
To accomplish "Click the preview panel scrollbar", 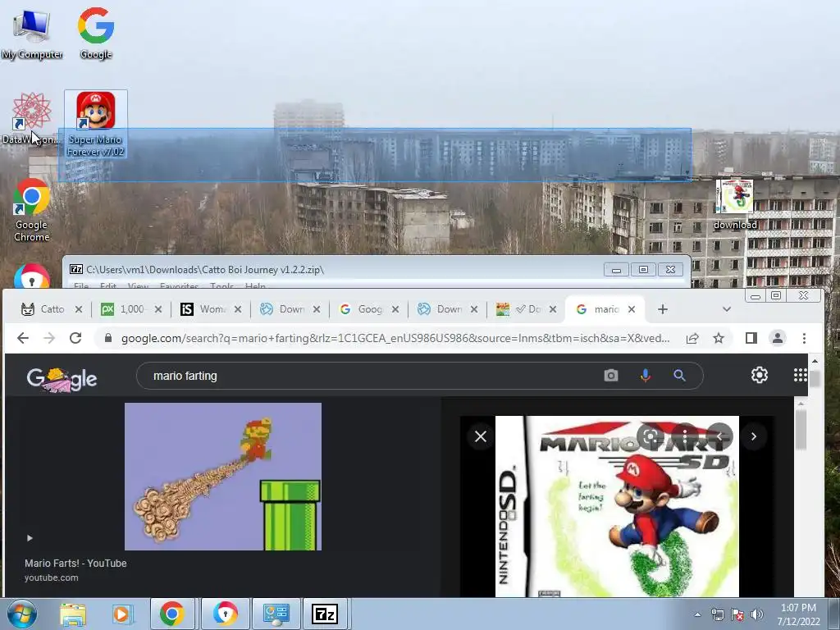I will pyautogui.click(x=801, y=430).
